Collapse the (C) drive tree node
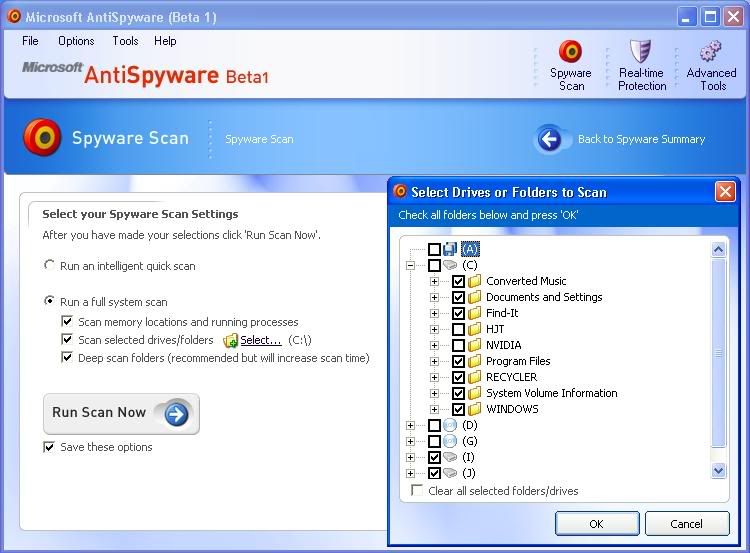 click(410, 265)
